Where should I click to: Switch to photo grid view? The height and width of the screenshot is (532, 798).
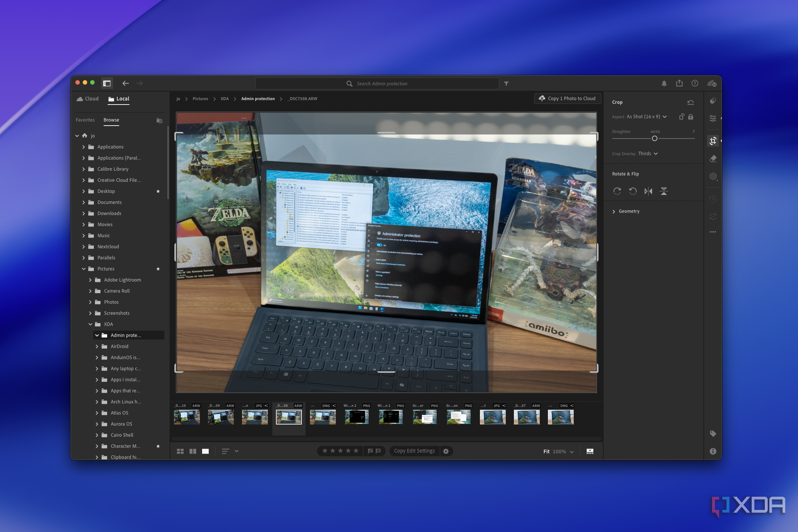(x=180, y=451)
